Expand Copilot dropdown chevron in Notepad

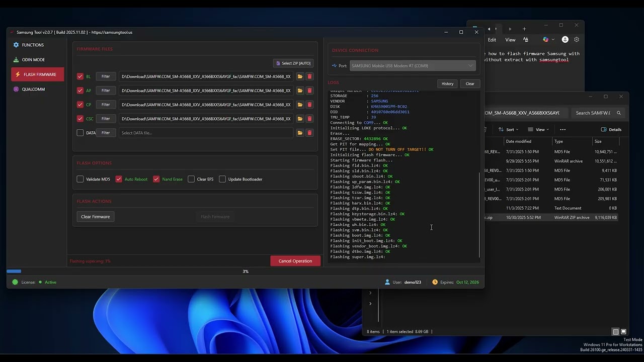pos(553,40)
